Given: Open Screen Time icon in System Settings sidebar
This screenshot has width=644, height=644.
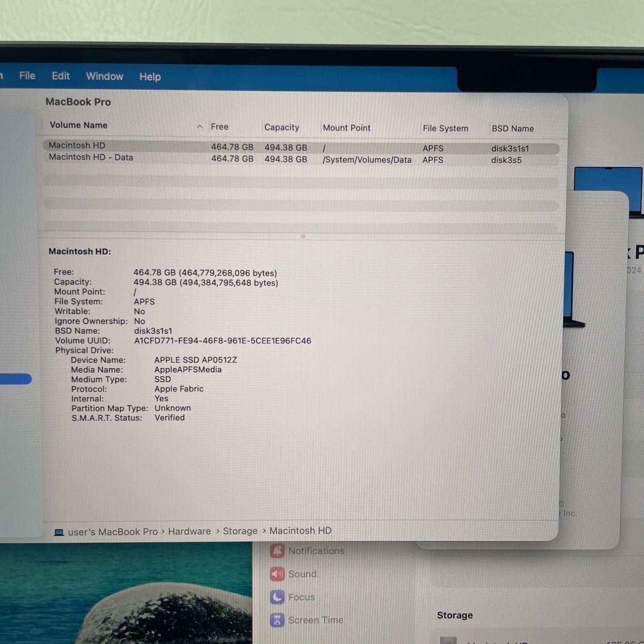Looking at the screenshot, I should tap(277, 620).
